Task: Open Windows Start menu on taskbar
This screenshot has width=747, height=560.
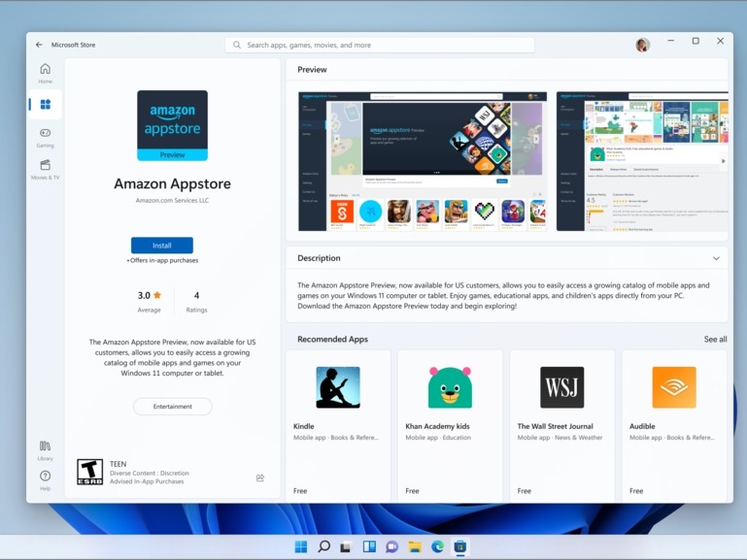Action: point(301,546)
